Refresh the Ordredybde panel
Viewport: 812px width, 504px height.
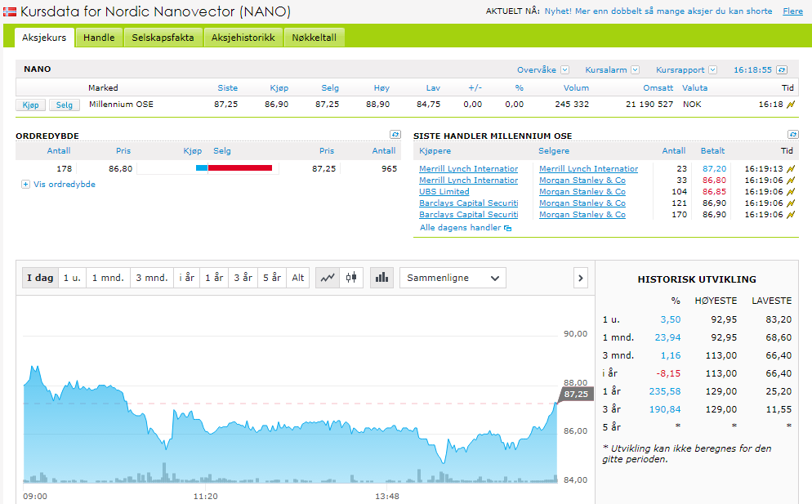[x=395, y=135]
